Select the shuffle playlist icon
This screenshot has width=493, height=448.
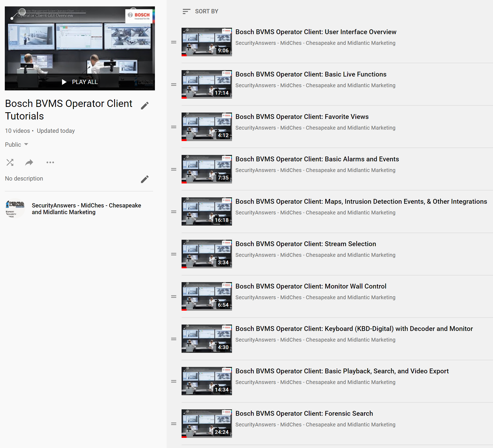pos(10,162)
